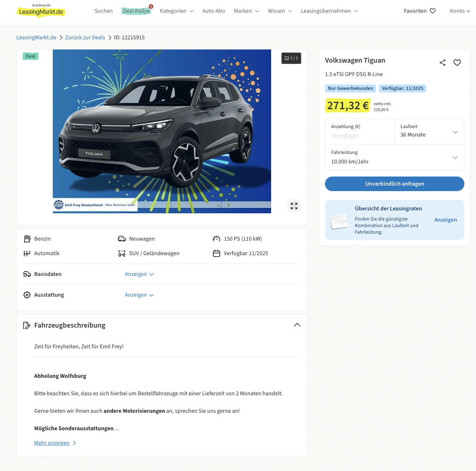
Task: Open Favoriten heart in the header
Action: point(433,11)
